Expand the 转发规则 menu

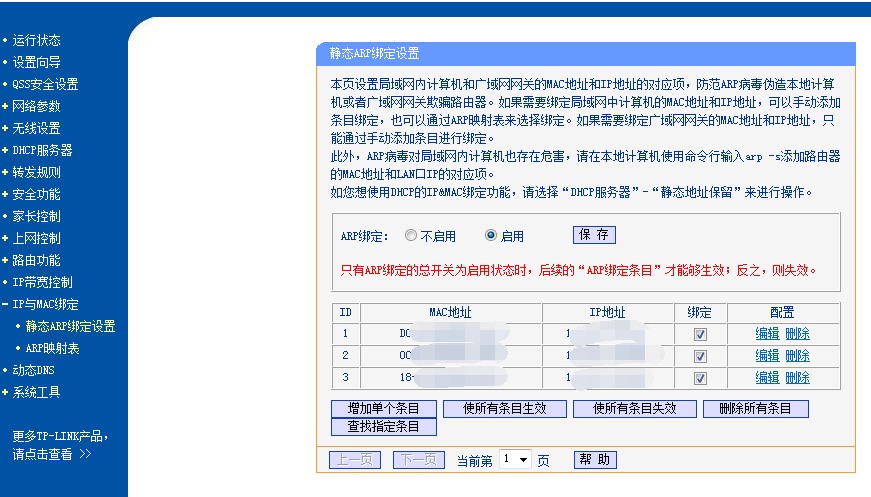pos(36,172)
